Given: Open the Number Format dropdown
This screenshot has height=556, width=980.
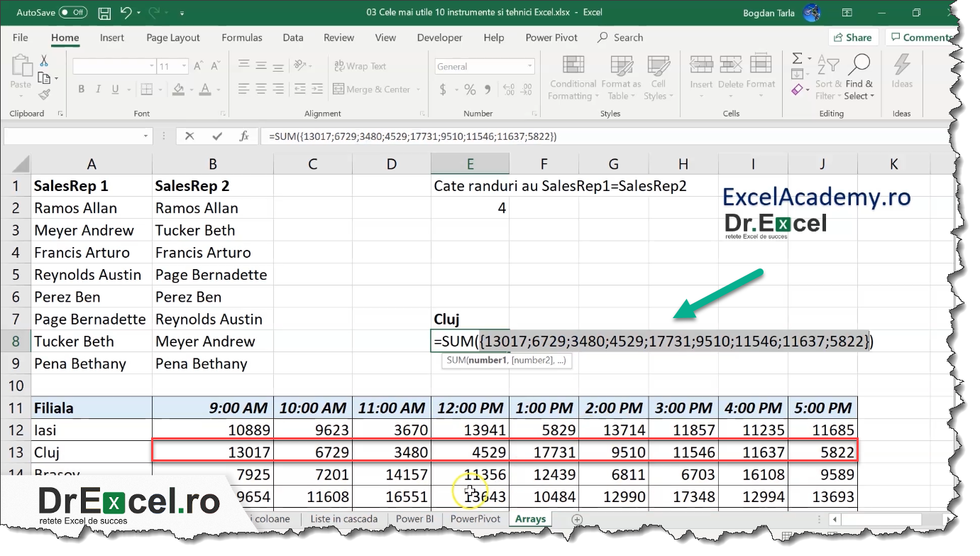Looking at the screenshot, I should coord(484,65).
